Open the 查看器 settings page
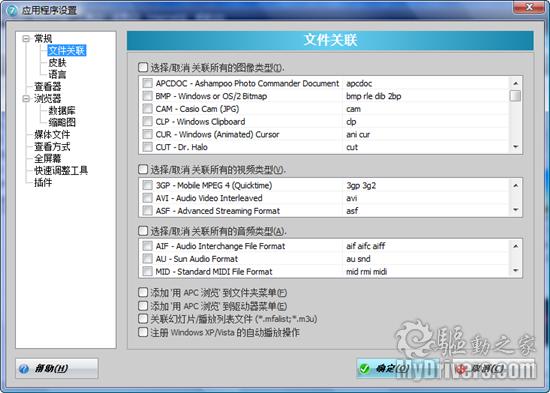550x393 pixels. pyautogui.click(x=48, y=86)
